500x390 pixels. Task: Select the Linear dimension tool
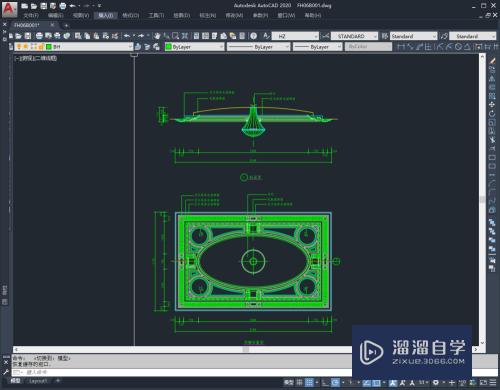pyautogui.click(x=401, y=47)
